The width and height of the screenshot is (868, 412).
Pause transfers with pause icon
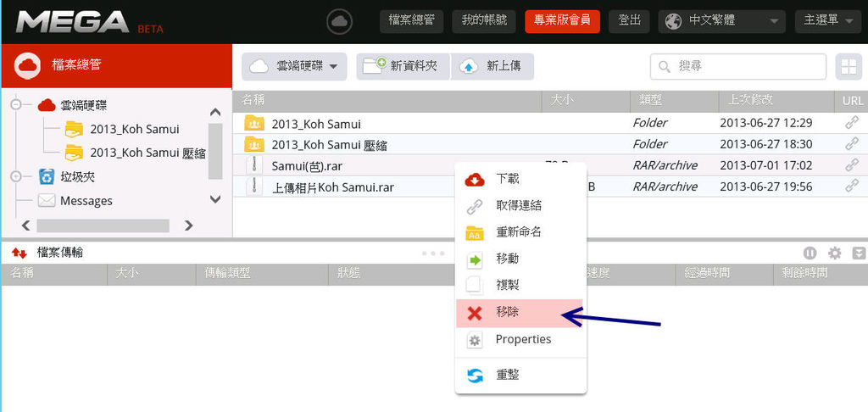pos(810,253)
